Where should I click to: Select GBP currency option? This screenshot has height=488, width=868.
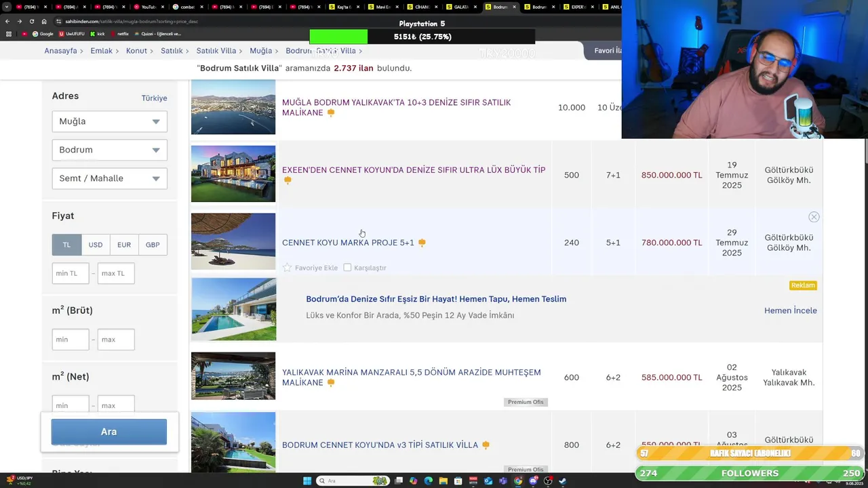tap(153, 245)
